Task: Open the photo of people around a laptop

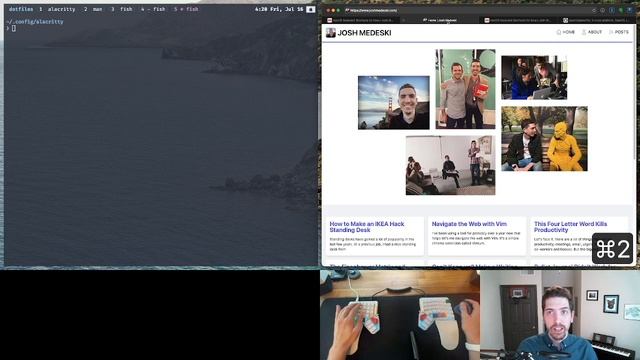Action: (x=534, y=78)
